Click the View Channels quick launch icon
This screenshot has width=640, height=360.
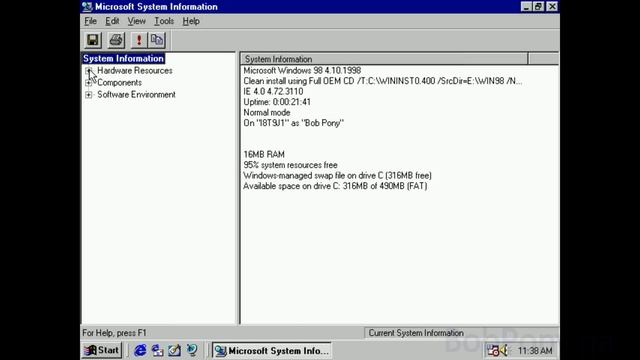[x=192, y=350]
